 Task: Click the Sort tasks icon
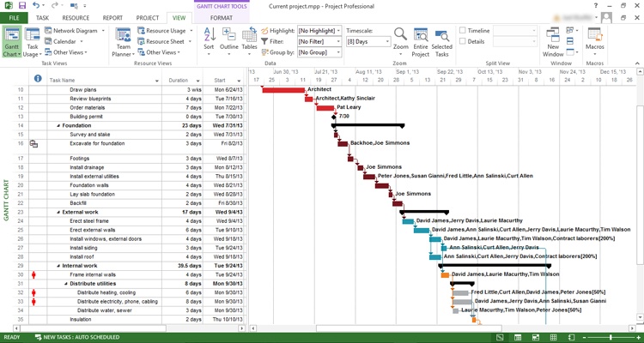pyautogui.click(x=209, y=40)
